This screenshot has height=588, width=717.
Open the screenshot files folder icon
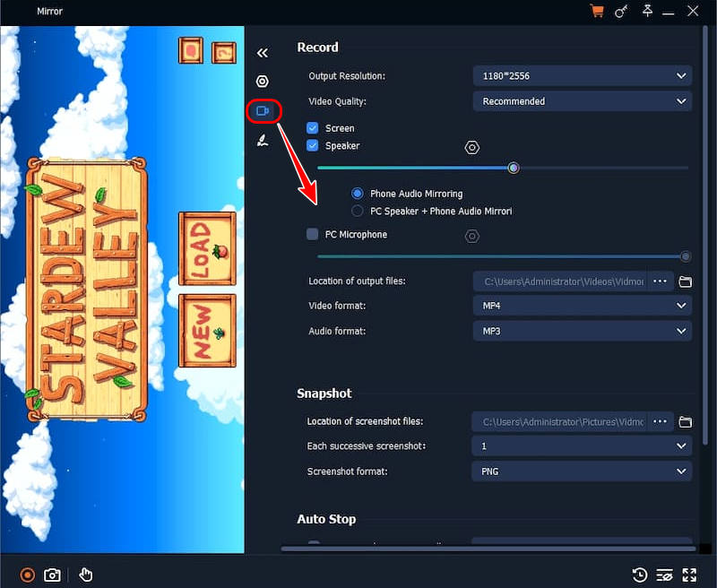[x=686, y=421]
